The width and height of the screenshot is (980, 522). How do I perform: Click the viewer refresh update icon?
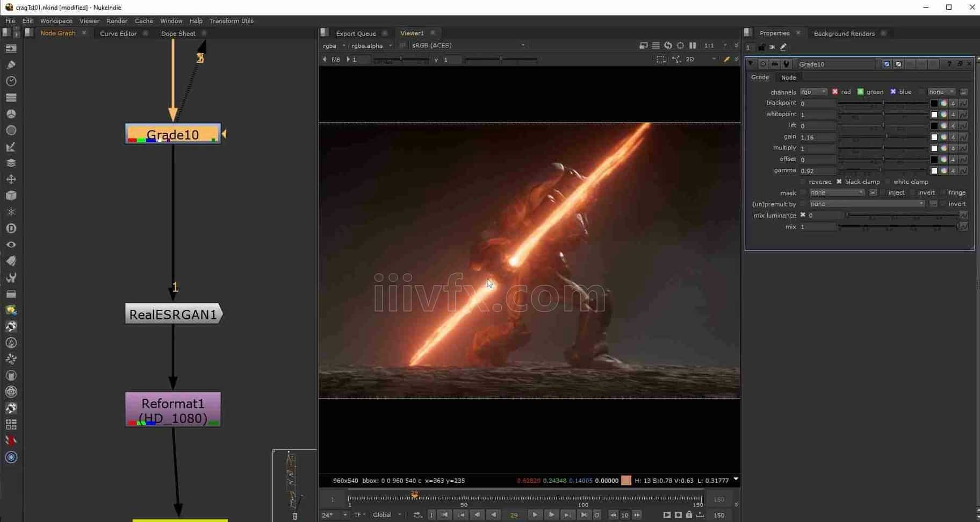pos(668,46)
